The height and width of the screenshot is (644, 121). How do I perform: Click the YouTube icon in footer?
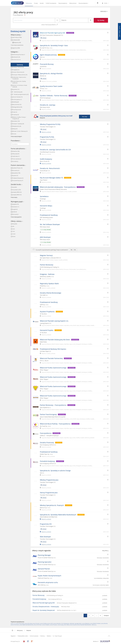[24, 641]
